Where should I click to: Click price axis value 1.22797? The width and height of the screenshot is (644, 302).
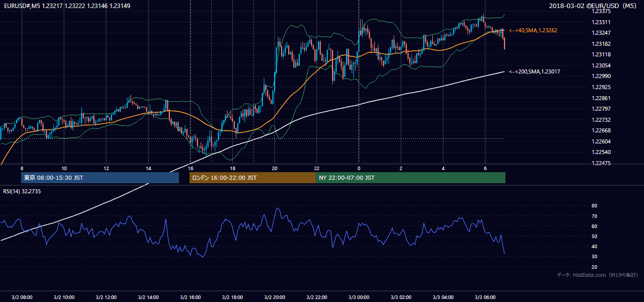(x=601, y=109)
